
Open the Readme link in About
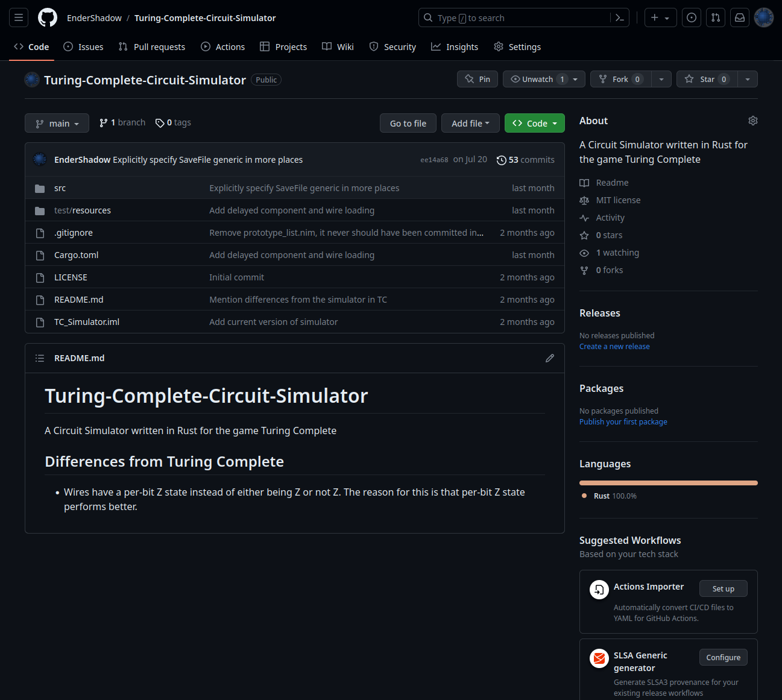coord(604,183)
